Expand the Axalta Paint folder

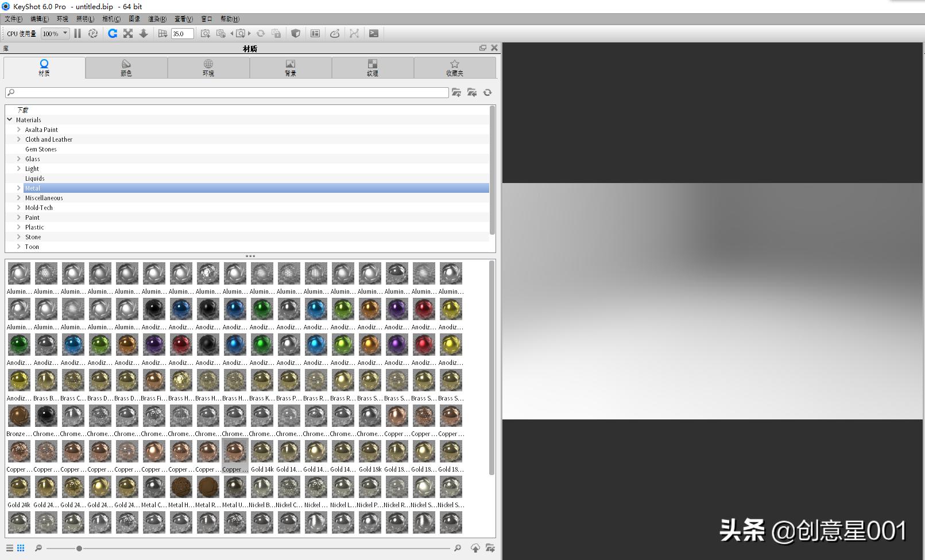tap(19, 130)
